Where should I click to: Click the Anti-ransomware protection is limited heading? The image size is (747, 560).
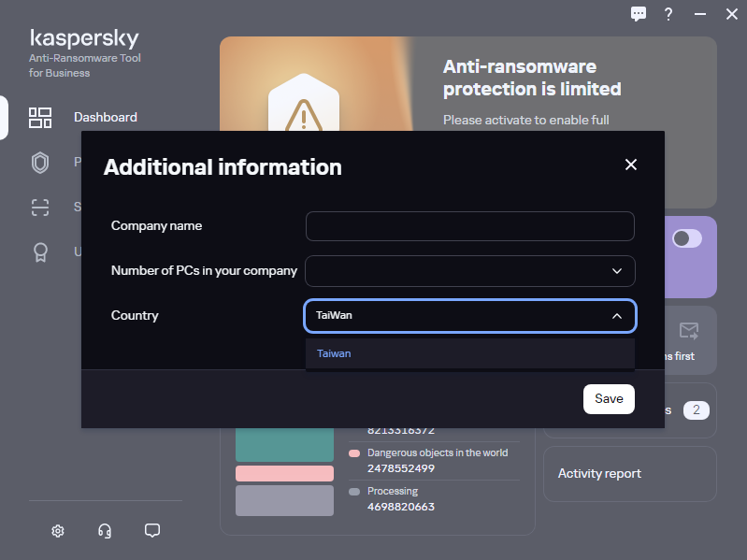tap(532, 78)
